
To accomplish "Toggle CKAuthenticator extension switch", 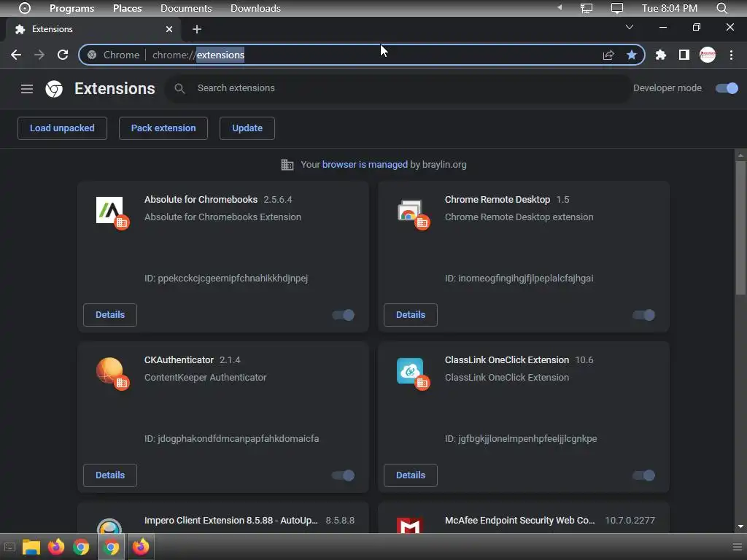I will tap(343, 475).
